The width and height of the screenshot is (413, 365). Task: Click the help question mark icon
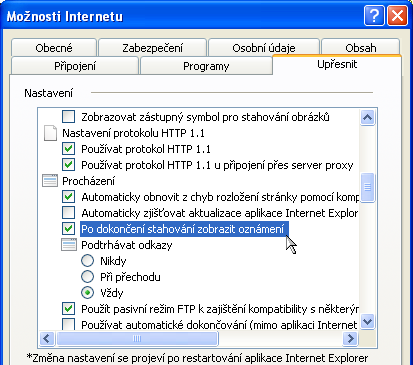pos(374,15)
